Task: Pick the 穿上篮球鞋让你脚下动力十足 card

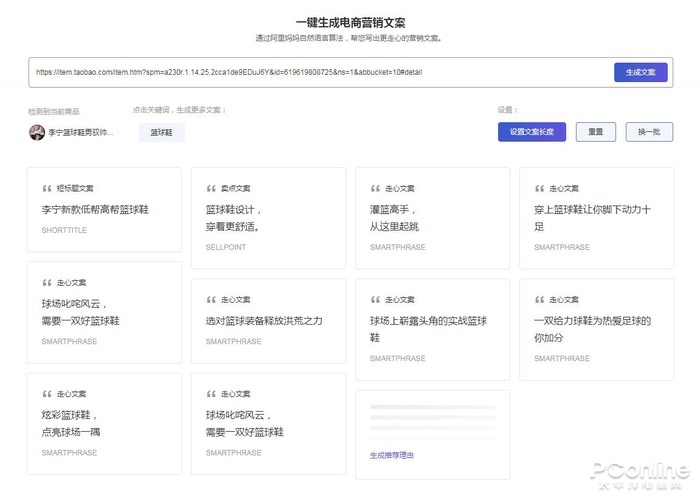Action: click(x=598, y=217)
